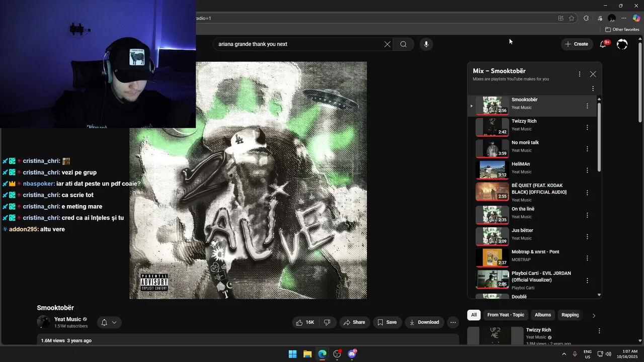The image size is (644, 362).
Task: Click the Edge media toolbar music-note icon
Action: [x=600, y=18]
